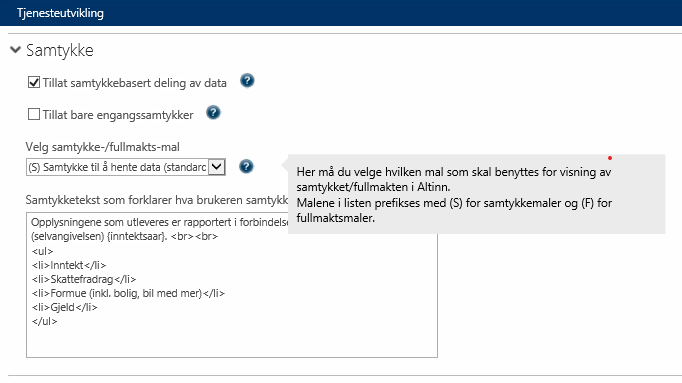Viewport: 682px width, 383px height.
Task: Click the Formue (inkl. bolig) line
Action: point(128,293)
